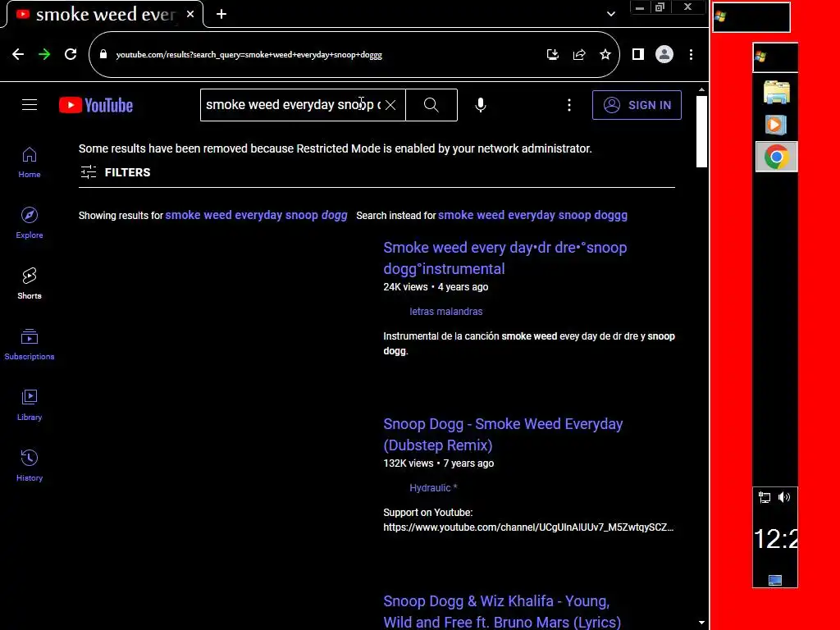
Task: Click the SIGN IN button
Action: click(x=637, y=105)
